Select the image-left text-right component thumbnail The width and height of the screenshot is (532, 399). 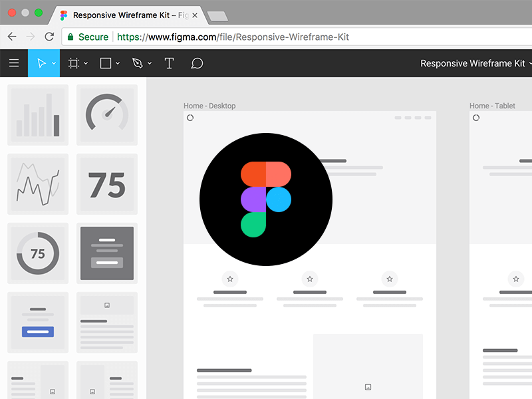[107, 380]
